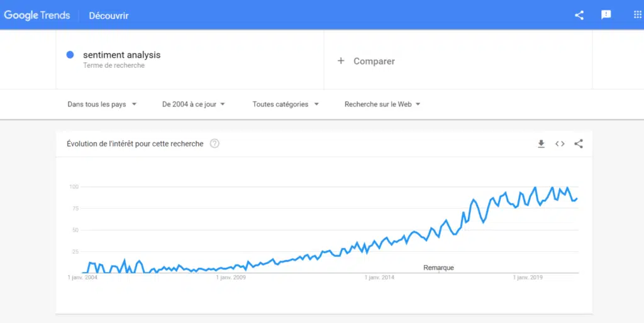Click the 'Évolution de l'intérêt pour cette recherche' title

(x=135, y=144)
